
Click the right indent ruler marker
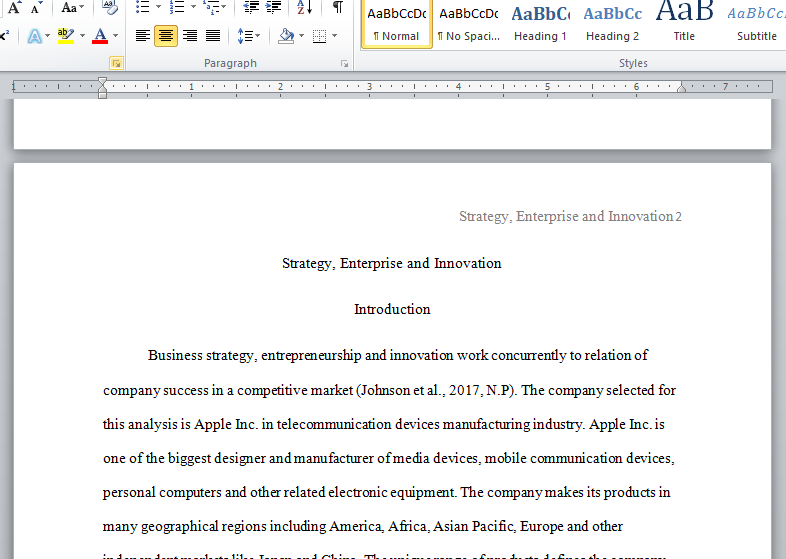pyautogui.click(x=681, y=88)
